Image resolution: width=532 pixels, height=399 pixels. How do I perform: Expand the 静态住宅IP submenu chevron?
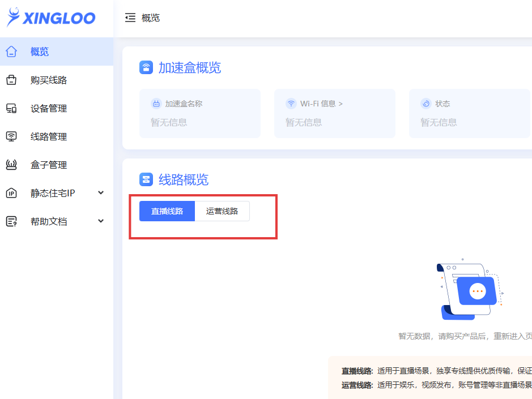coord(101,192)
